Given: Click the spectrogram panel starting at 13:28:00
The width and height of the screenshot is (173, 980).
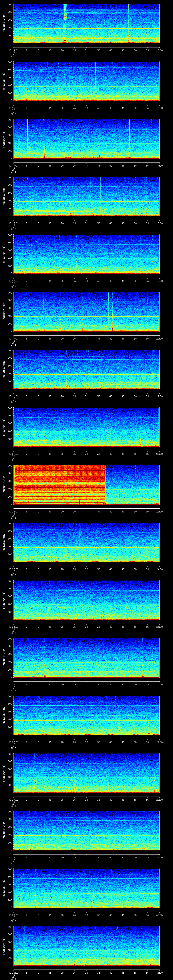Looking at the screenshot, I should pyautogui.click(x=87, y=831).
